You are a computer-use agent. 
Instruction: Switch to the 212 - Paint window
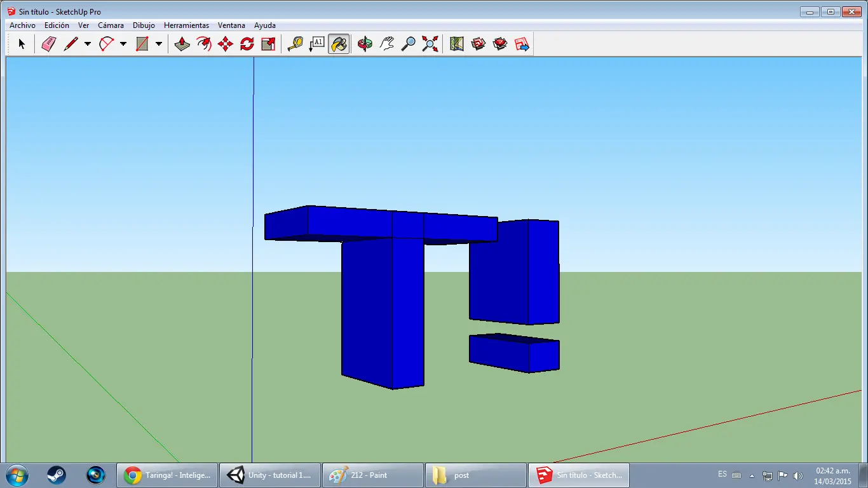[373, 475]
